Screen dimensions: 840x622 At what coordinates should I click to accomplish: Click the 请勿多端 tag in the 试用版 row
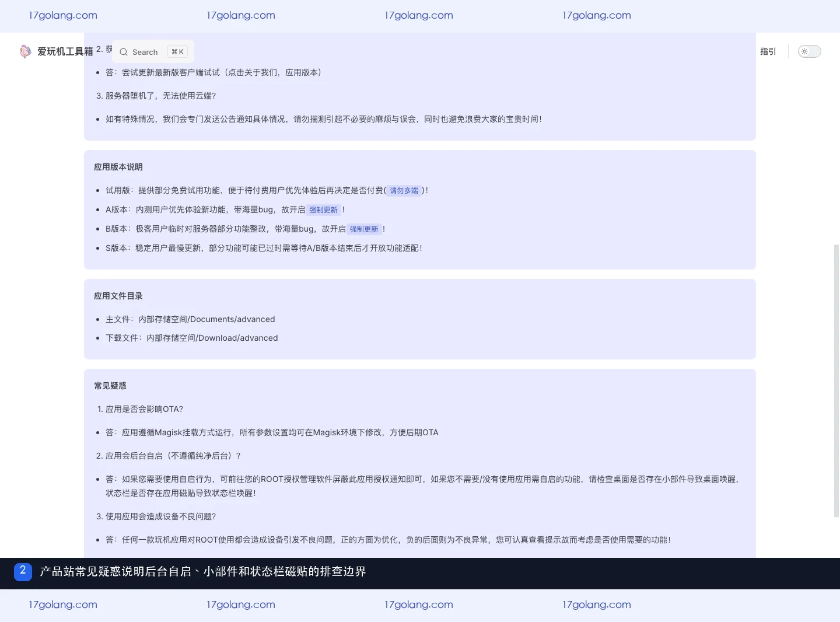coord(404,191)
